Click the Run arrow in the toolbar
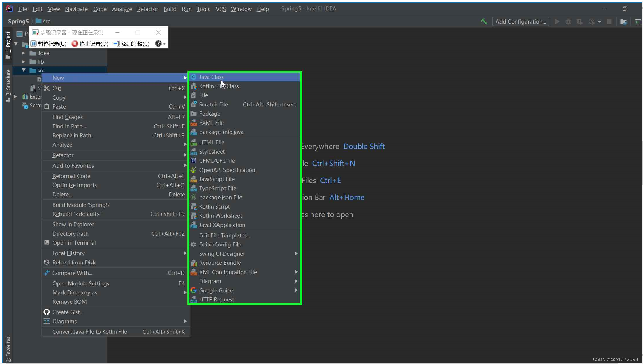 [557, 22]
